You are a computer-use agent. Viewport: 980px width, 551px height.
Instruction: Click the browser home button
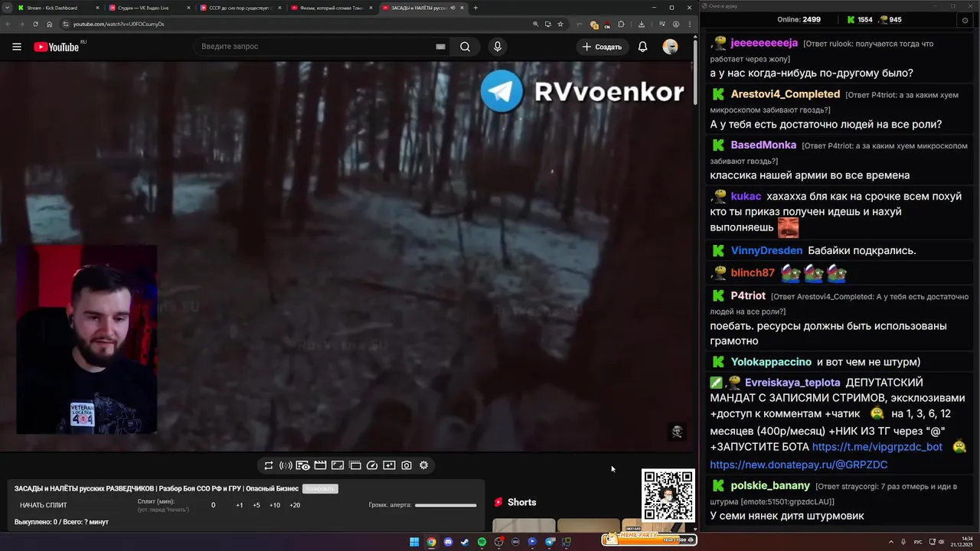(50, 24)
